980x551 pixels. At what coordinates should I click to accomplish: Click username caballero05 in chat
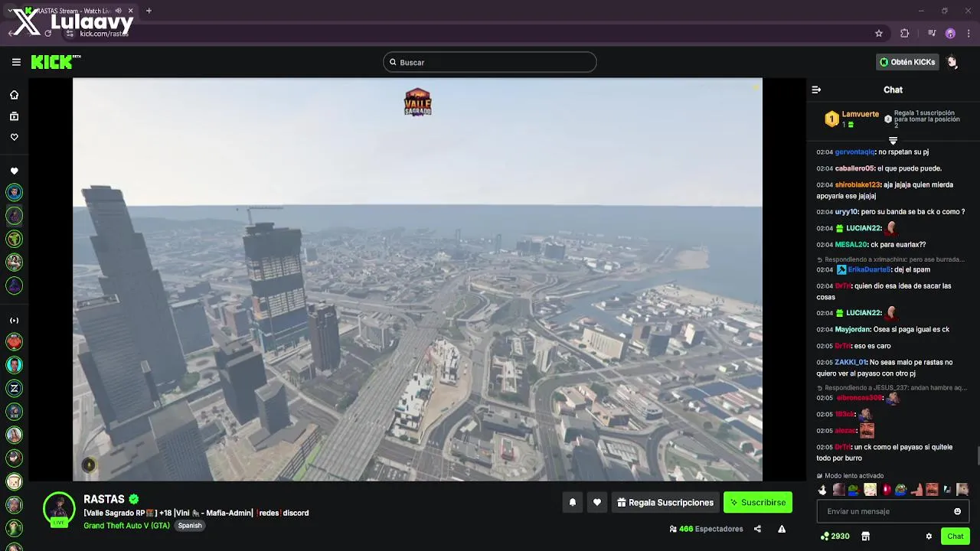(x=854, y=168)
